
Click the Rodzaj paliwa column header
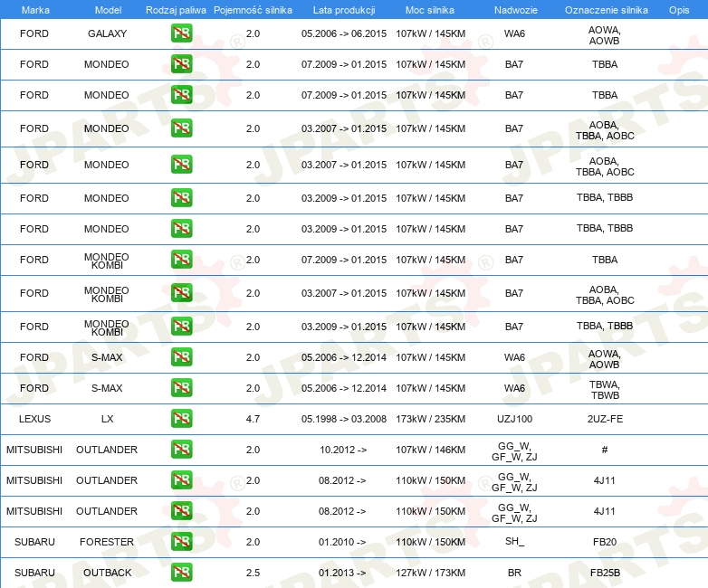tap(176, 10)
